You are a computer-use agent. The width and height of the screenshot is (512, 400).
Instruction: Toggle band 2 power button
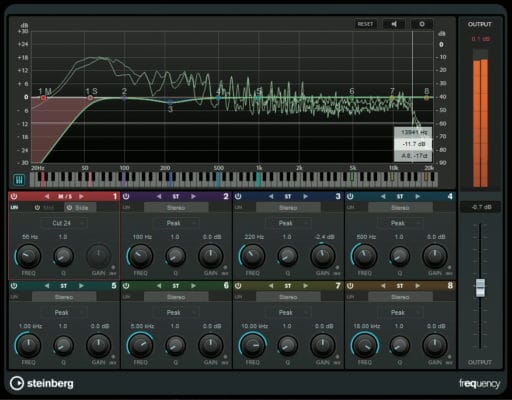126,196
